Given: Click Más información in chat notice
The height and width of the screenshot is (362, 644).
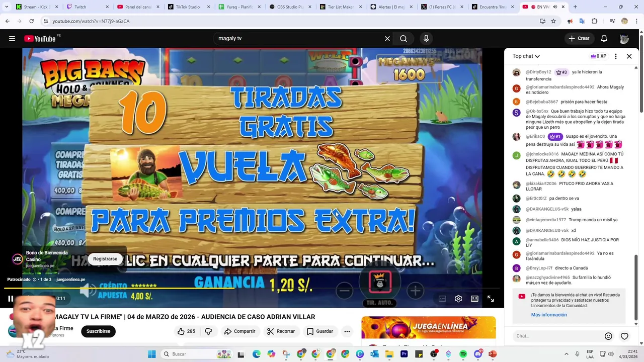Looking at the screenshot, I should pos(549,315).
